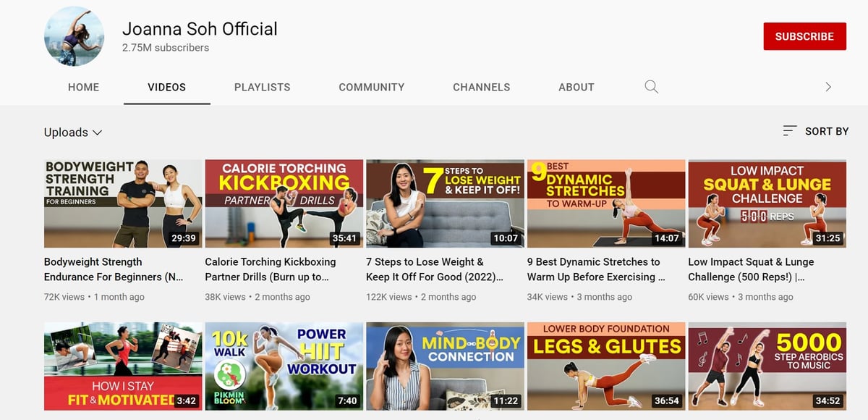
Task: Open the 10k Walk Power HIIT thumbnail
Action: (x=284, y=366)
